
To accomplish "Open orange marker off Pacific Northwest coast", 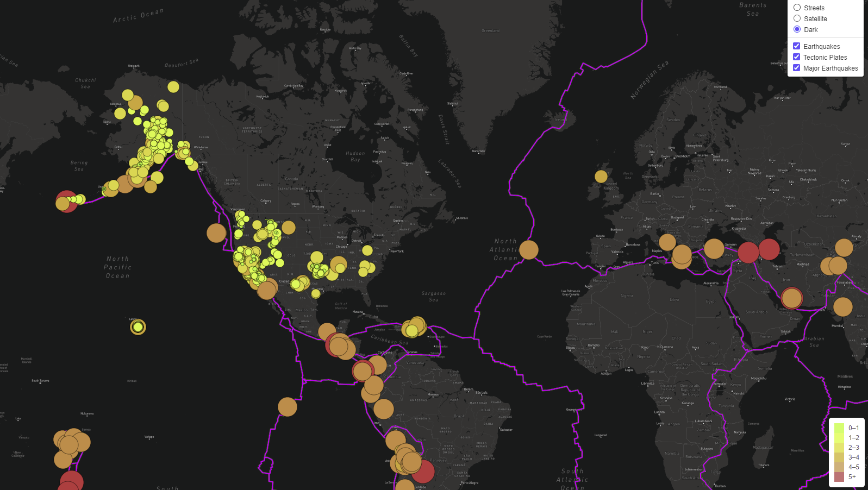I will pos(216,233).
